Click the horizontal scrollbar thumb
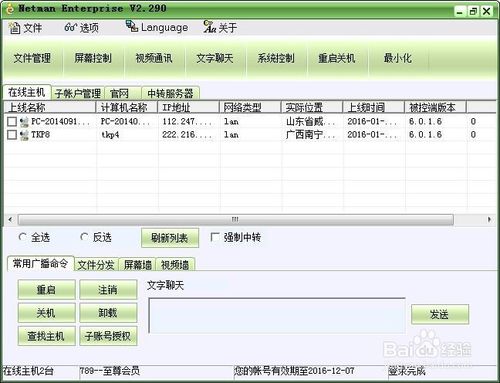 [235, 219]
